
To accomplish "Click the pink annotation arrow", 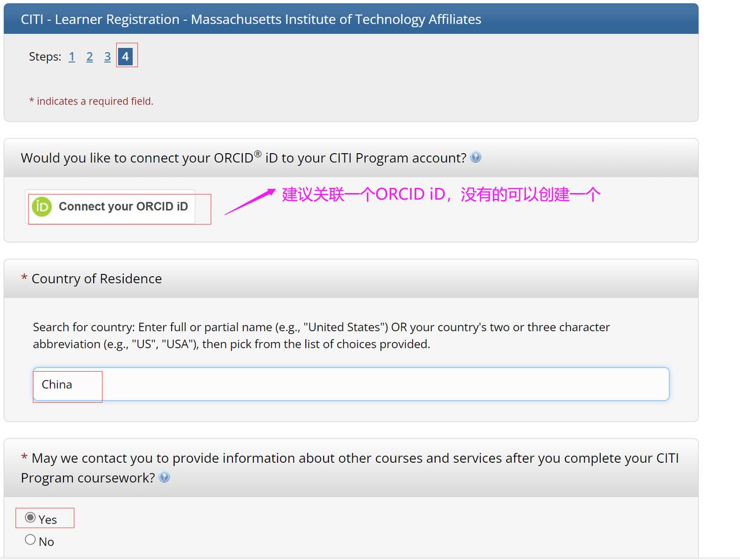I will click(250, 201).
